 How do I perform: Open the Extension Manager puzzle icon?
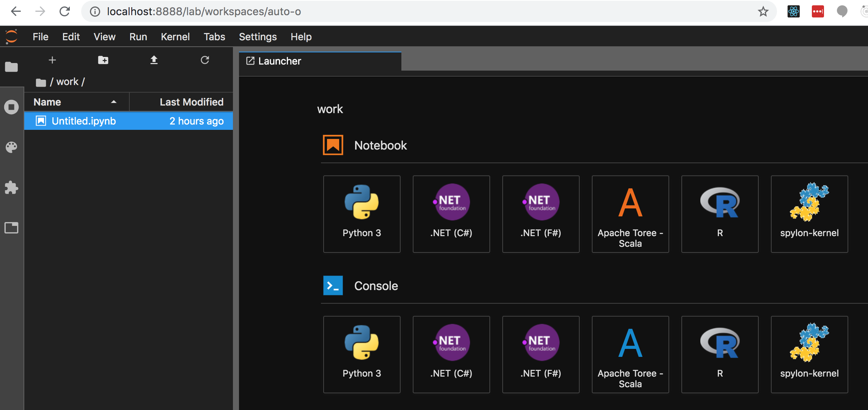point(11,188)
